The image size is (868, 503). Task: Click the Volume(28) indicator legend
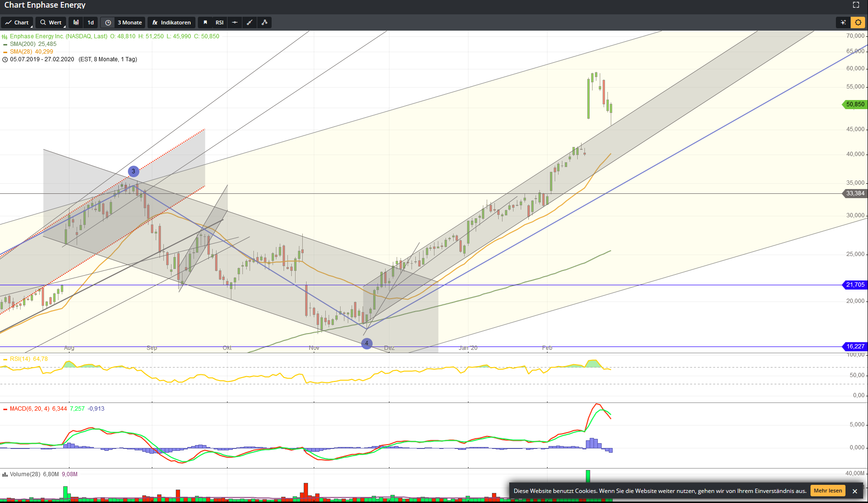point(25,474)
